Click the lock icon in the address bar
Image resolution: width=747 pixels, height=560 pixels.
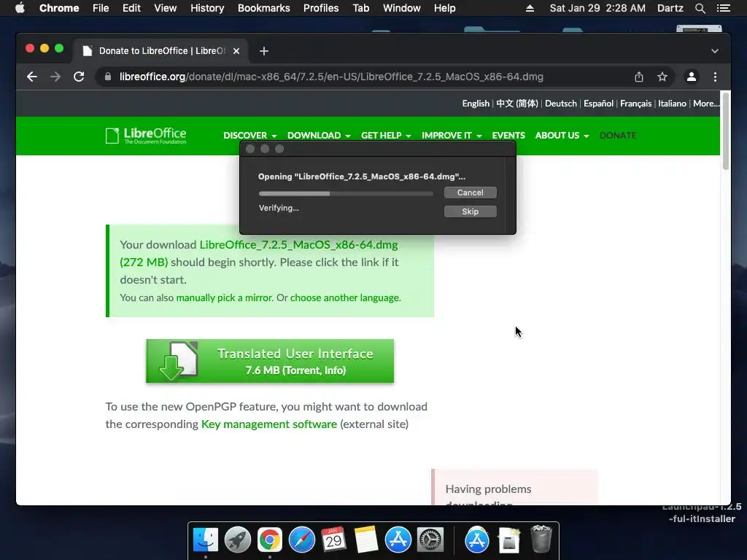click(x=108, y=77)
